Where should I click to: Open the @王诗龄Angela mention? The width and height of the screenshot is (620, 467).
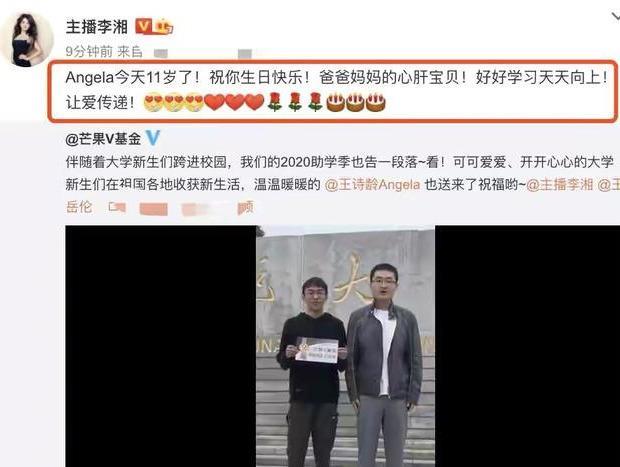372,184
